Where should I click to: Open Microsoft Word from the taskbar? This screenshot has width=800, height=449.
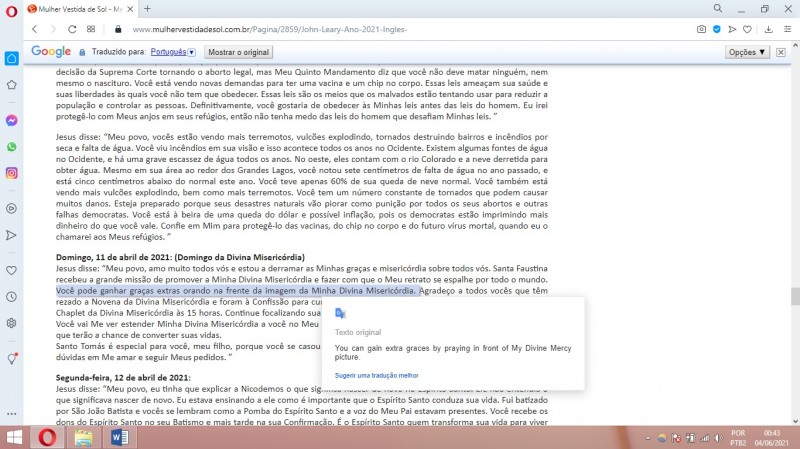[x=120, y=437]
